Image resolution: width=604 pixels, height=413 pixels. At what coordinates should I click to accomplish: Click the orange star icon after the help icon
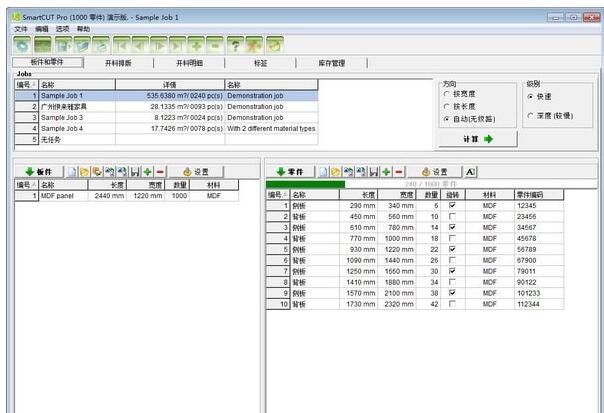[254, 45]
